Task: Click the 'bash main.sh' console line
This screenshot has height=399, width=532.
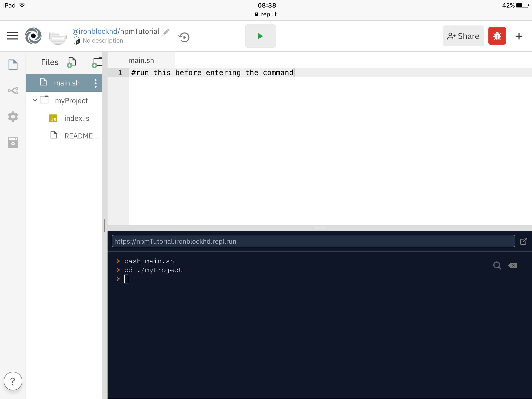Action: (x=149, y=261)
